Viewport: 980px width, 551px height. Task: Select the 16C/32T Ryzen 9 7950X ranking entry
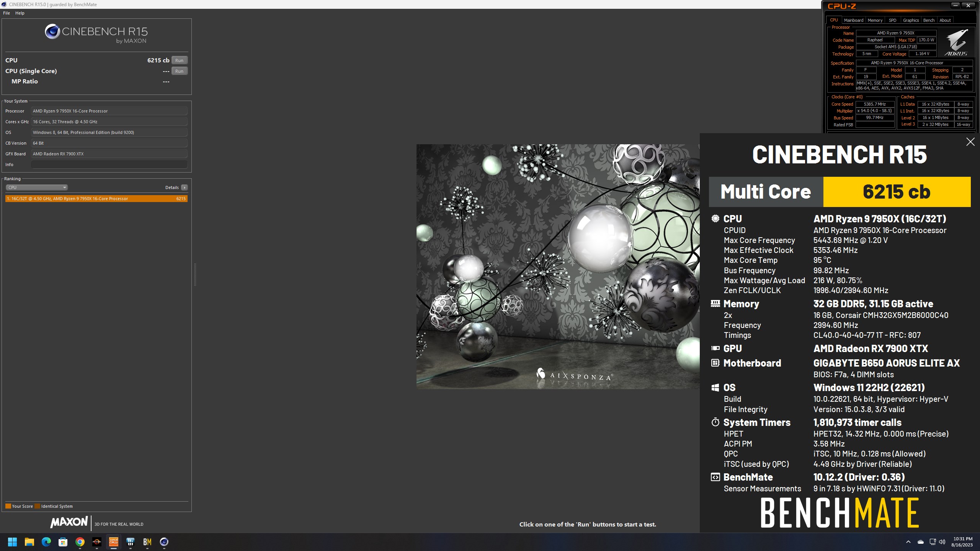coord(96,199)
